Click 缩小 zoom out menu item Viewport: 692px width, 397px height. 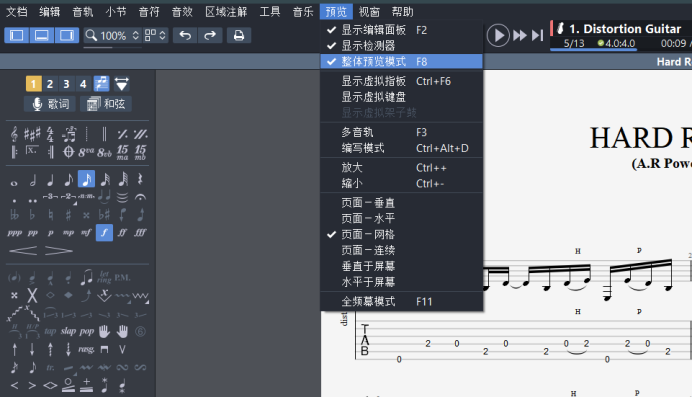(x=402, y=184)
